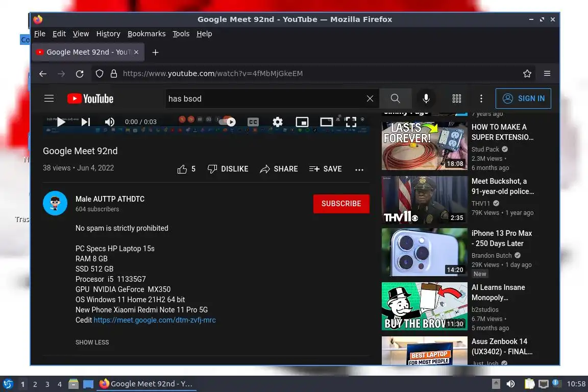
Task: Play the Google Meet 92nd video
Action: (x=61, y=122)
